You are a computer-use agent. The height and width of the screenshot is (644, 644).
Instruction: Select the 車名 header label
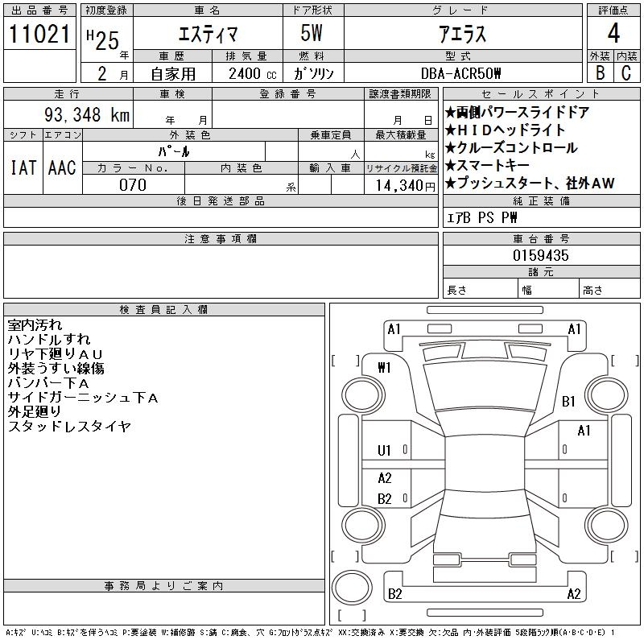[x=208, y=10]
